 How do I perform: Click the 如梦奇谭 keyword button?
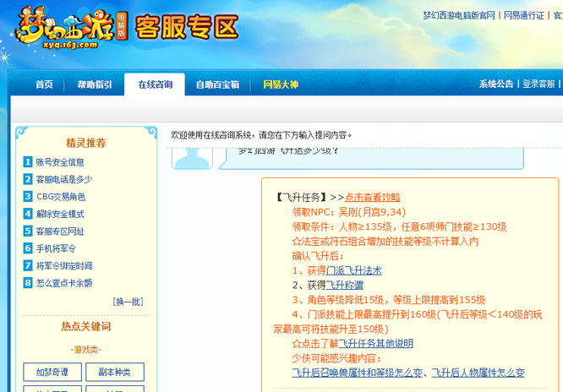pyautogui.click(x=52, y=372)
